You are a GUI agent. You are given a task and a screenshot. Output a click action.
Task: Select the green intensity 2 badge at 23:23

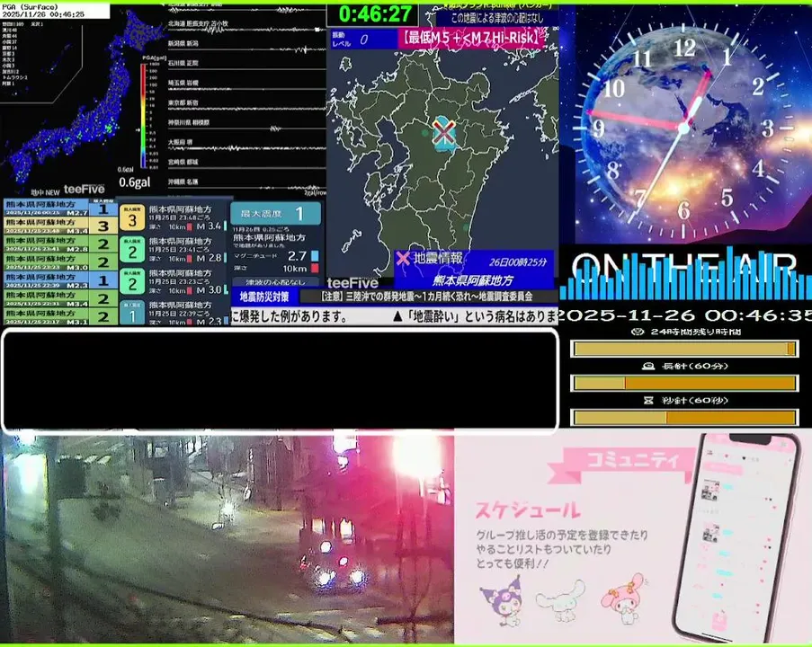(x=132, y=282)
